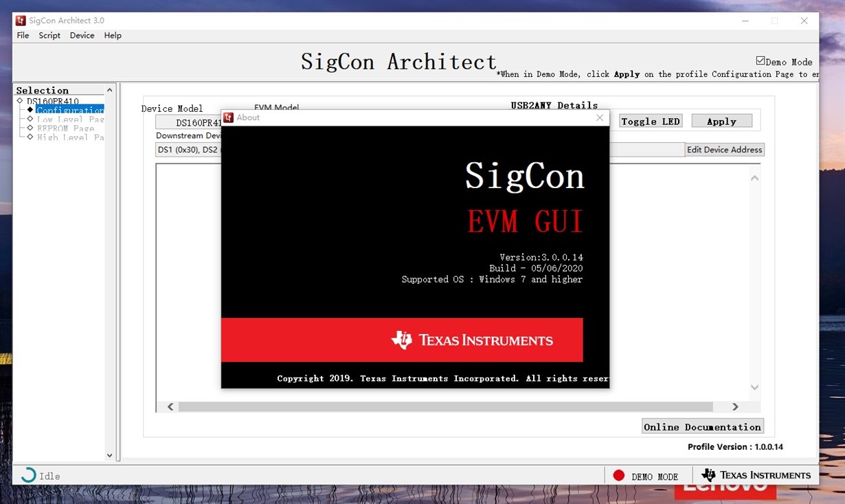Click the About dialog title icon

(x=229, y=117)
